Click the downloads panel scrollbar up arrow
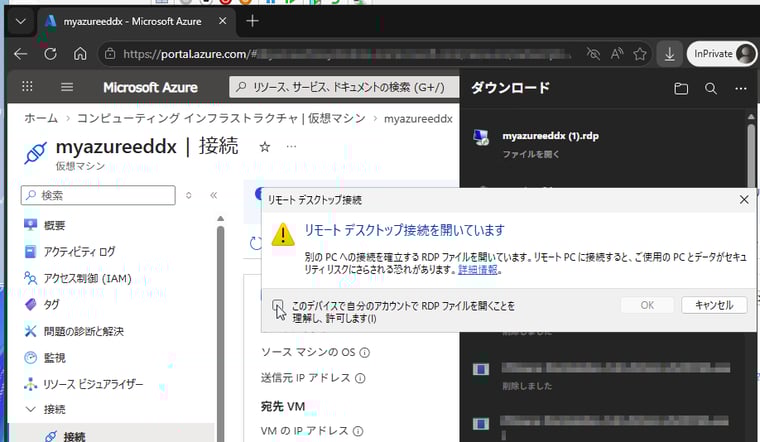The image size is (760, 442). point(751,117)
